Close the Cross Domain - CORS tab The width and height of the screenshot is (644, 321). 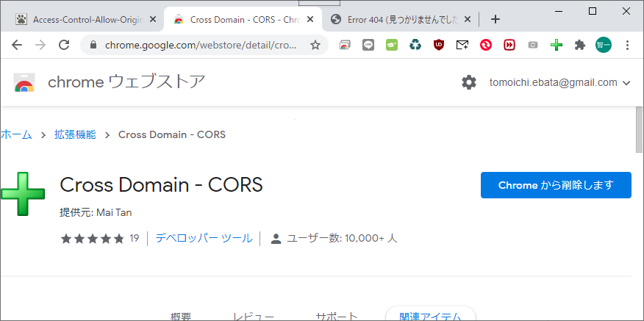coord(312,19)
